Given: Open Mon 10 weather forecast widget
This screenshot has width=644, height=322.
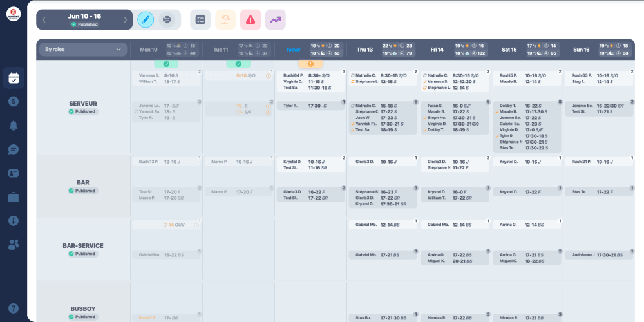Looking at the screenshot, I should coord(182,50).
